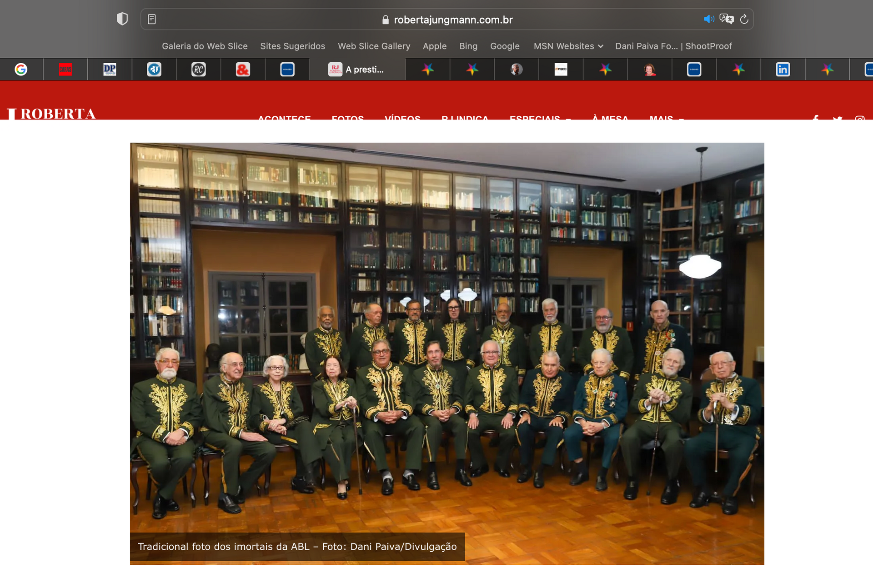
Task: Open the red ampersand favicon tab
Action: click(243, 70)
